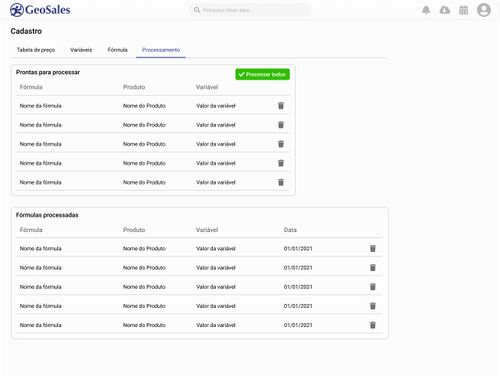This screenshot has height=376, width=500.
Task: Delete third row in Prontas para processar
Action: tap(281, 144)
